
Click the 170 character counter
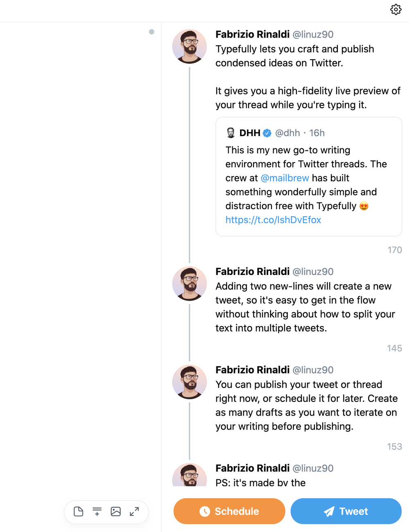coord(394,250)
